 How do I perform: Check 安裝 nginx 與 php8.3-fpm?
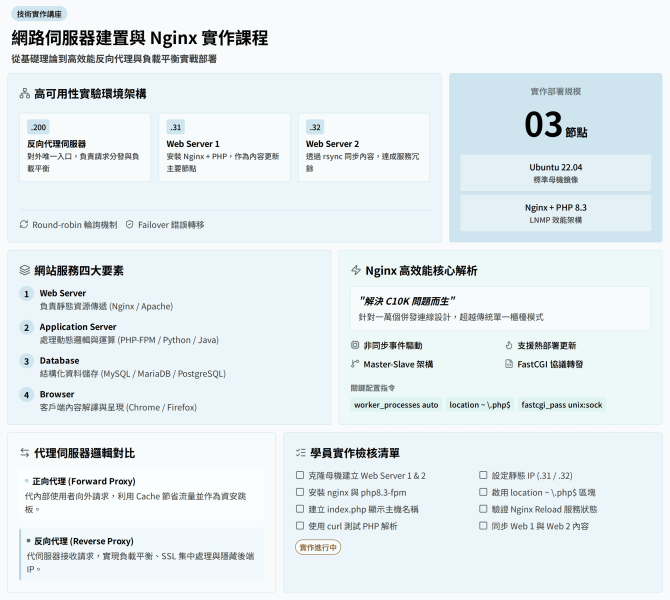point(300,492)
